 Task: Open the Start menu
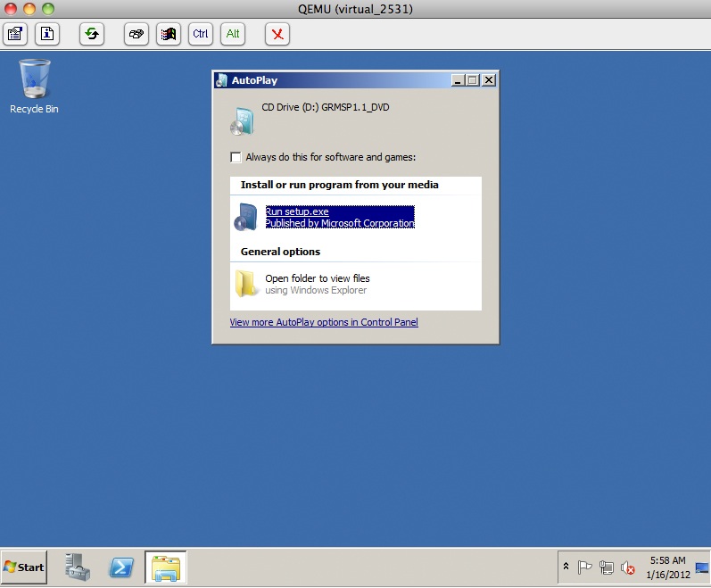pos(24,567)
